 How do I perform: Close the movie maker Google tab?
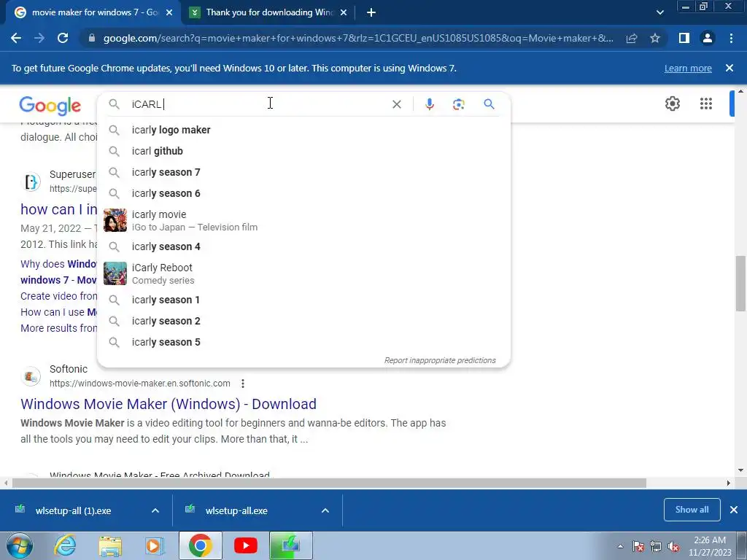pyautogui.click(x=169, y=13)
